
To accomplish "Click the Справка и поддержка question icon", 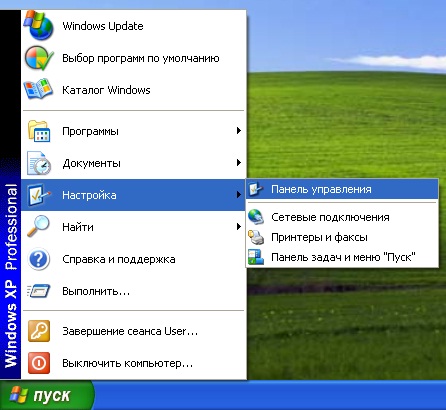I will [39, 259].
